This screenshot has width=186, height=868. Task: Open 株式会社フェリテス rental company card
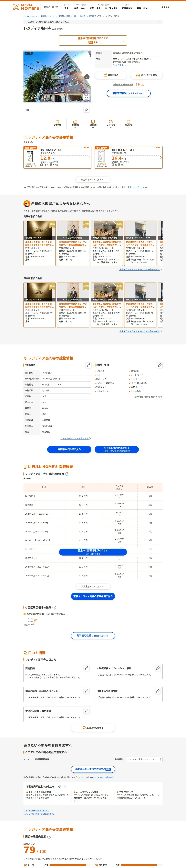(x=40, y=243)
